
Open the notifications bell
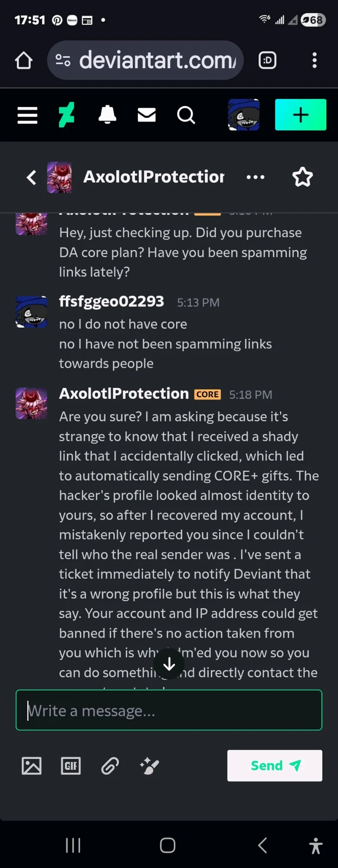pyautogui.click(x=107, y=115)
